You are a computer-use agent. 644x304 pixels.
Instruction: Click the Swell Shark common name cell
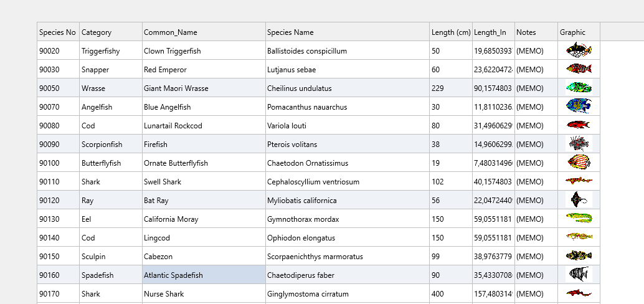pyautogui.click(x=203, y=181)
